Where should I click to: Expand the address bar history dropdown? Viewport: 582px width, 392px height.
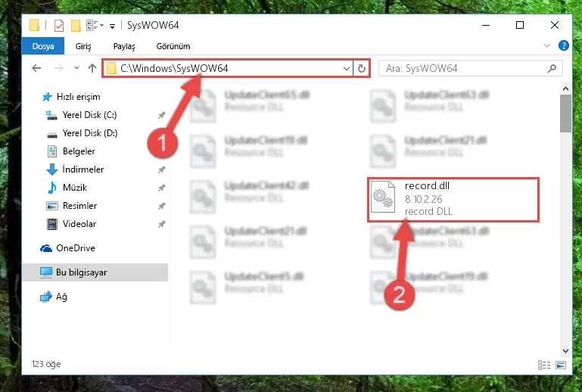tap(346, 68)
